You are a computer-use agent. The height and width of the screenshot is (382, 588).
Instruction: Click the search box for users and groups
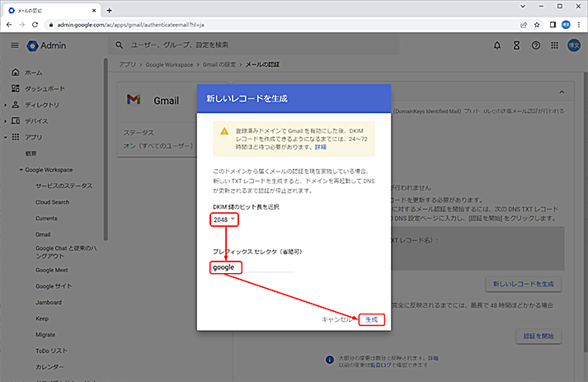[x=254, y=45]
